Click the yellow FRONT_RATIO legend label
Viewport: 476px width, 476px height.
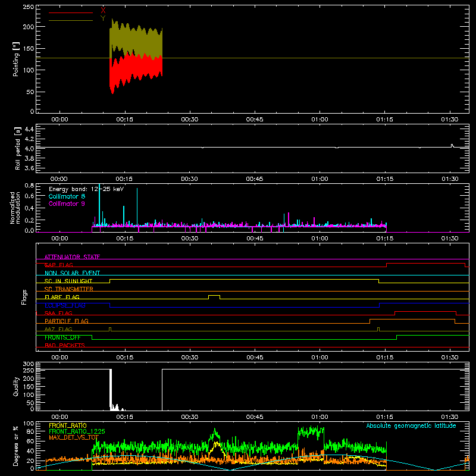(67, 425)
